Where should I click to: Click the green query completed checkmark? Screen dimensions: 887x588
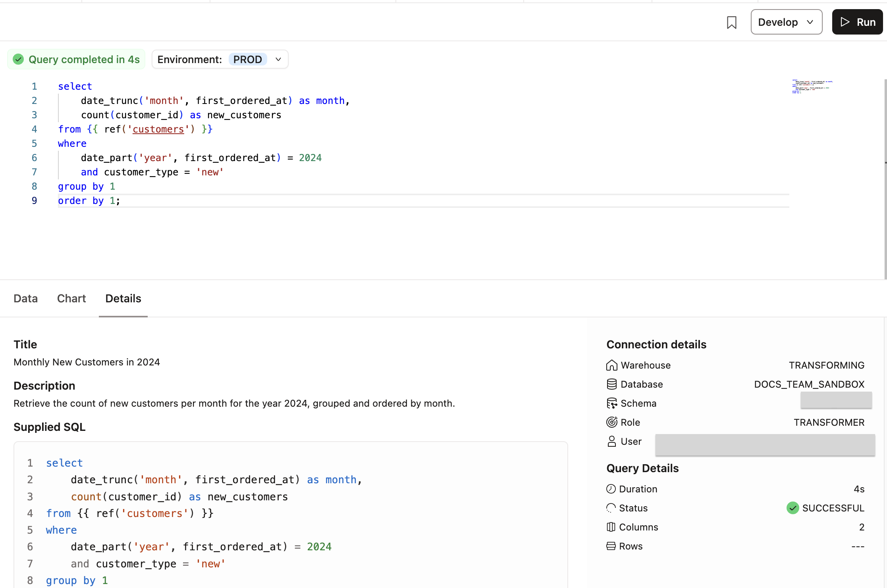point(18,60)
